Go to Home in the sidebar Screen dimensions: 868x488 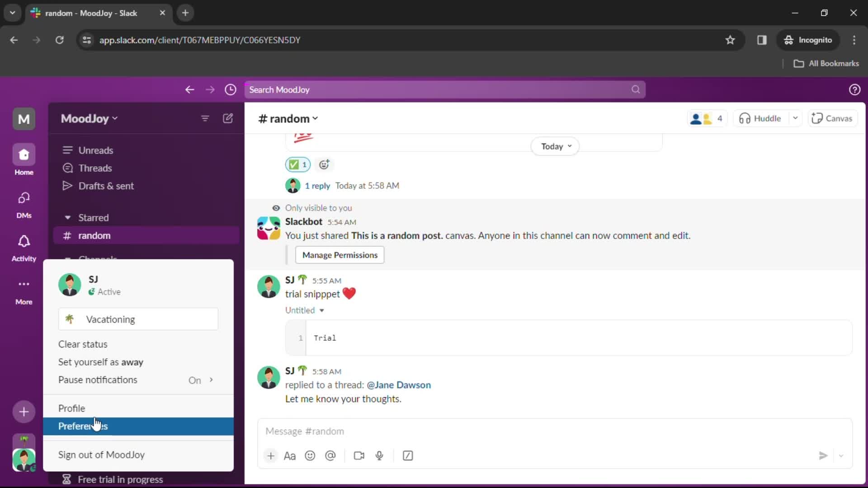tap(24, 160)
